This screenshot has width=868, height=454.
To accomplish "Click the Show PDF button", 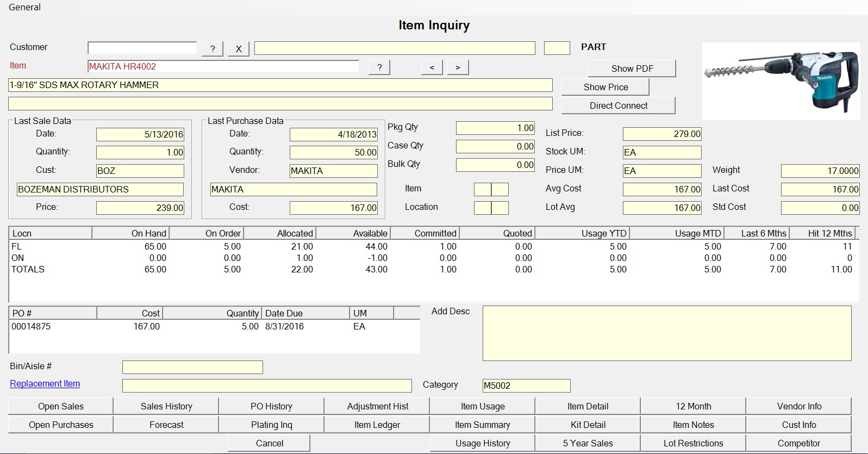I will tap(632, 69).
